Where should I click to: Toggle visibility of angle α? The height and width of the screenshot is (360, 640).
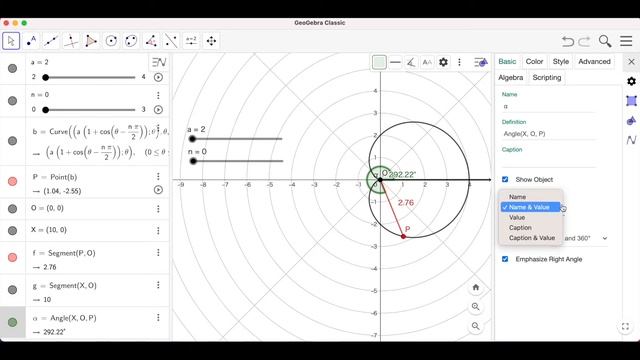(13, 322)
